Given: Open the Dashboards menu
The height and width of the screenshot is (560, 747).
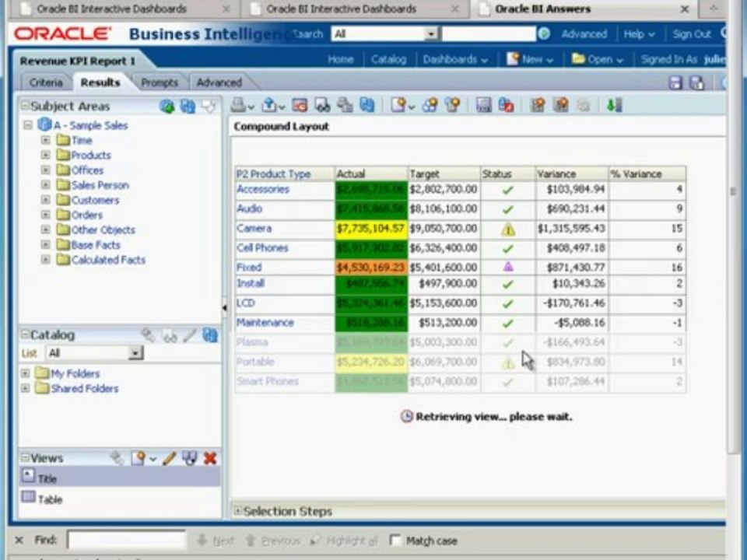Looking at the screenshot, I should click(x=455, y=60).
